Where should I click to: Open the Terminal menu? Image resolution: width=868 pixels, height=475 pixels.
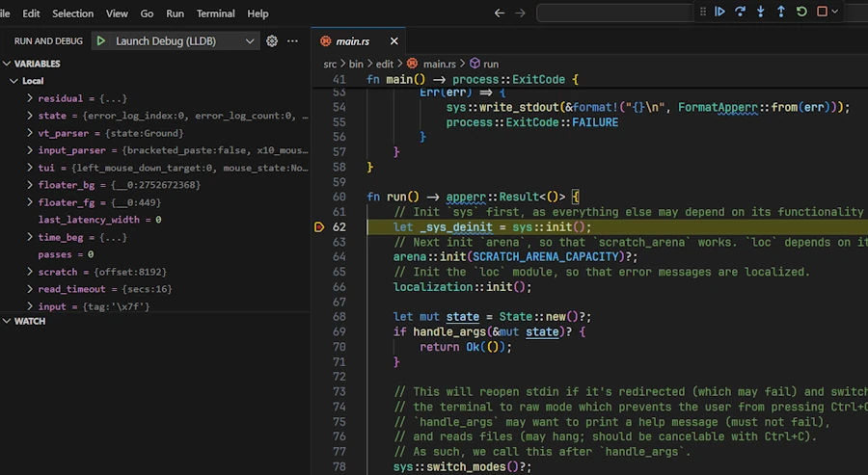(215, 13)
